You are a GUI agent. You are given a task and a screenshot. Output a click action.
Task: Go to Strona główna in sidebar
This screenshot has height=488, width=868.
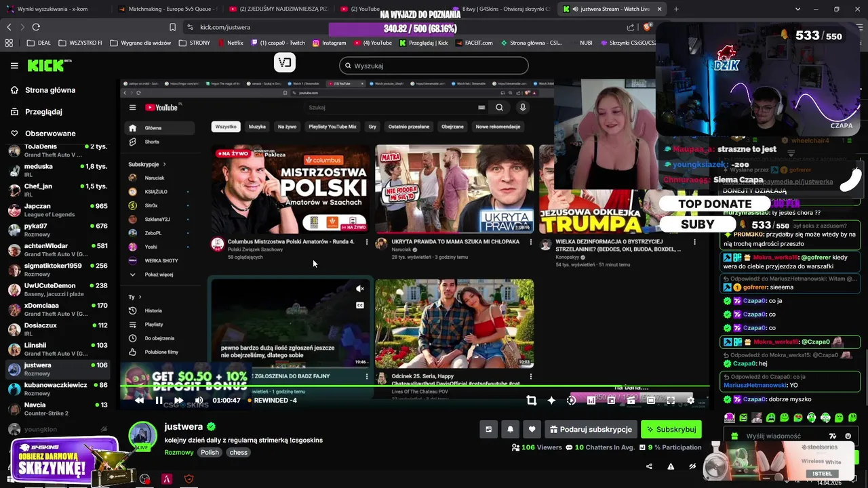click(50, 90)
